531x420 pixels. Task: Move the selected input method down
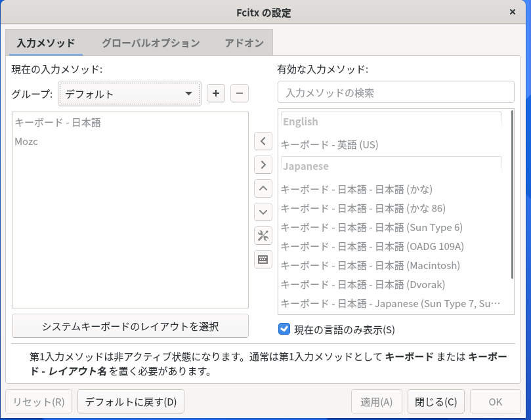pos(263,212)
